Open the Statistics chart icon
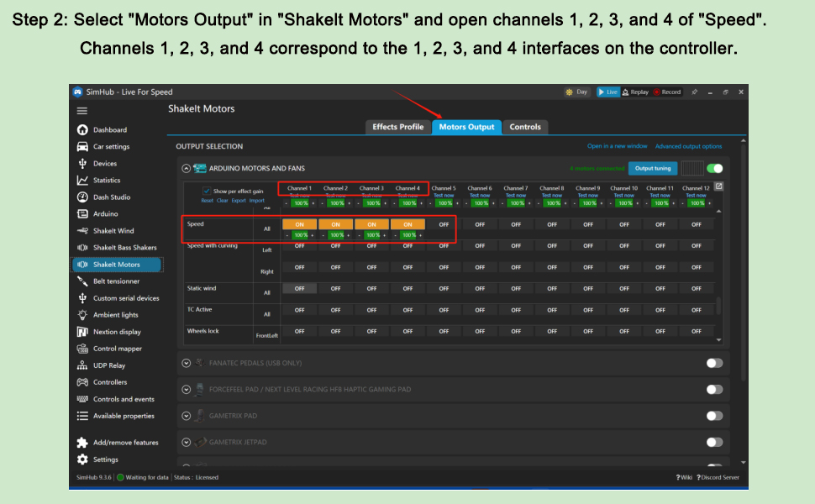The width and height of the screenshot is (815, 504). 82,181
